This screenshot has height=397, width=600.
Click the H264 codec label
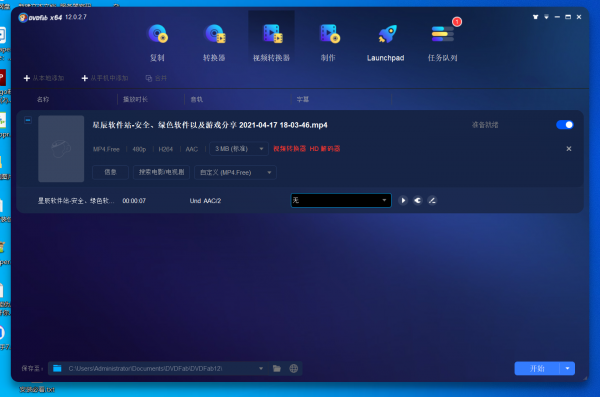[x=165, y=149]
